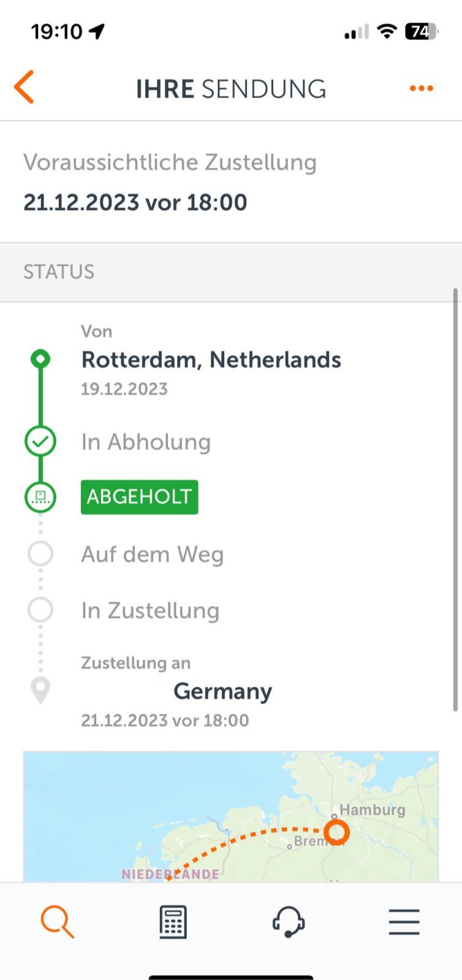Viewport: 462px width, 980px height.
Task: Select Rotterdam, Netherlands origin entry
Action: click(x=211, y=360)
